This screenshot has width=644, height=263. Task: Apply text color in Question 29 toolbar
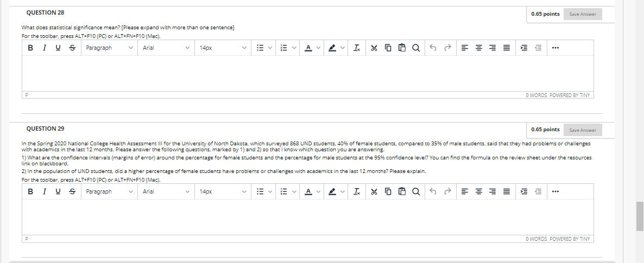[x=308, y=191]
